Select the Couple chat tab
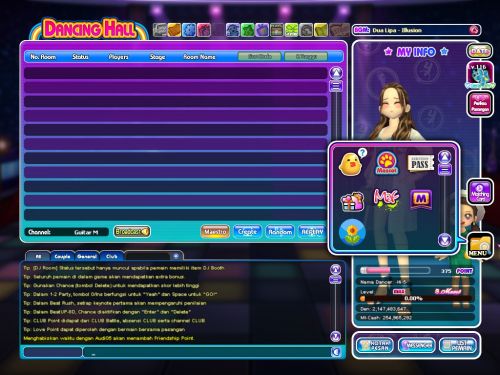500x375 pixels. tap(62, 256)
